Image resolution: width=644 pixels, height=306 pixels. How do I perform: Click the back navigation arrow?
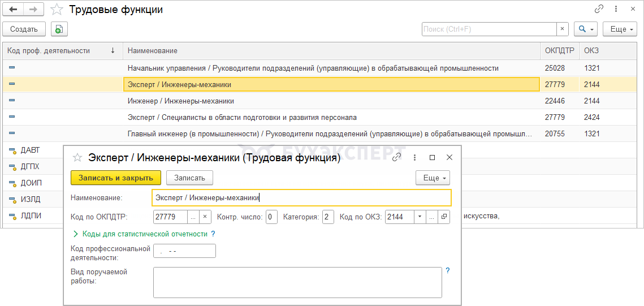pos(14,10)
